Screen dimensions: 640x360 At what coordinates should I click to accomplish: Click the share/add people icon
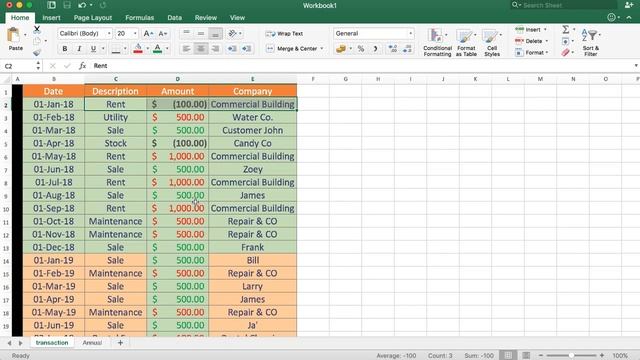[629, 5]
